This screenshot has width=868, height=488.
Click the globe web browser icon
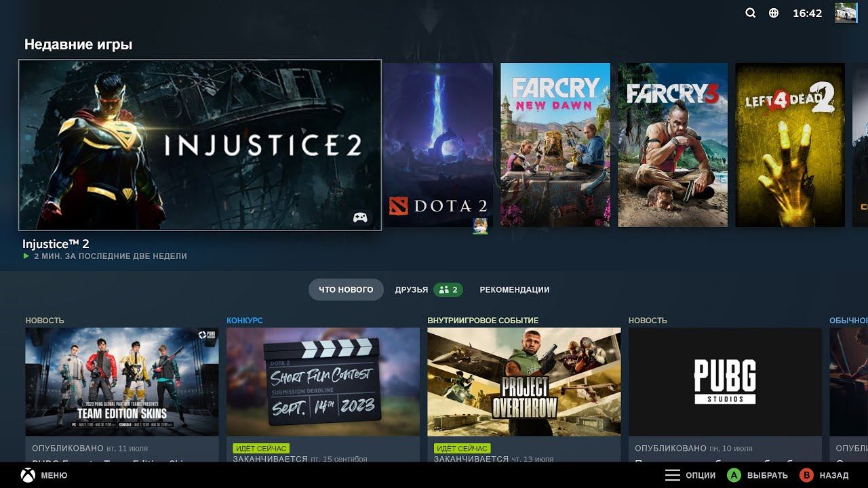pyautogui.click(x=774, y=13)
